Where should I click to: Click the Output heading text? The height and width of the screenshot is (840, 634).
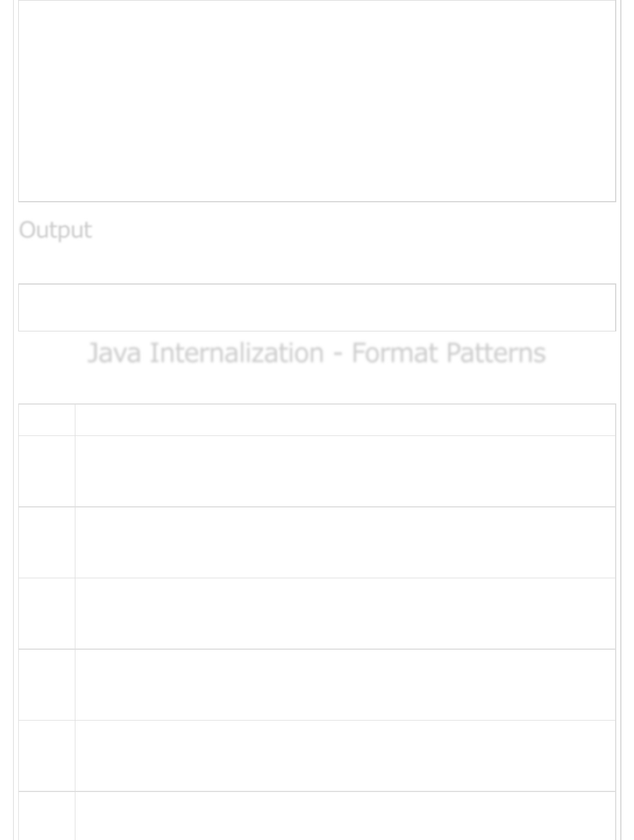coord(55,230)
